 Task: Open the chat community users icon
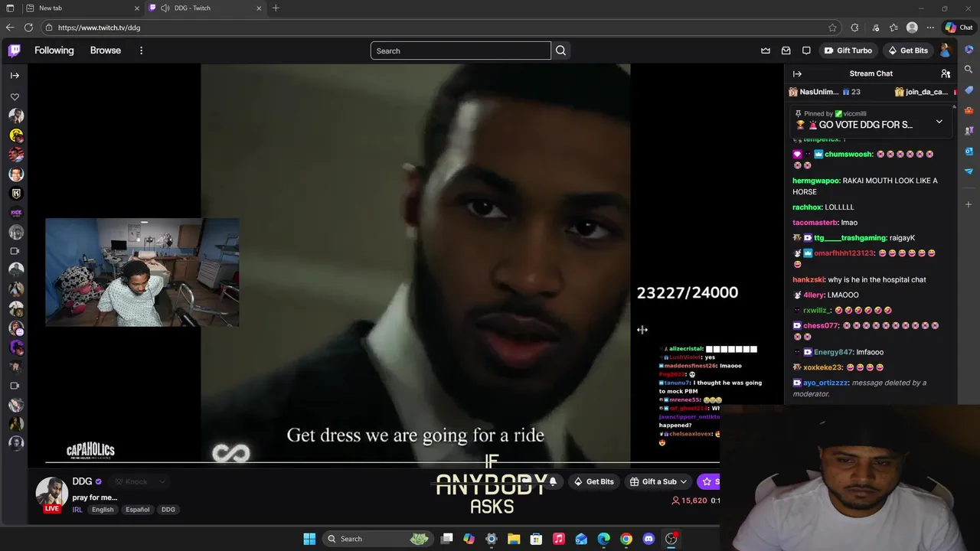[x=946, y=73]
